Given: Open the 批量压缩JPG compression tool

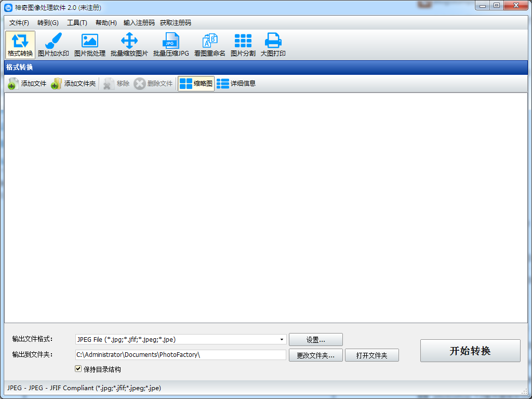Looking at the screenshot, I should (171, 45).
